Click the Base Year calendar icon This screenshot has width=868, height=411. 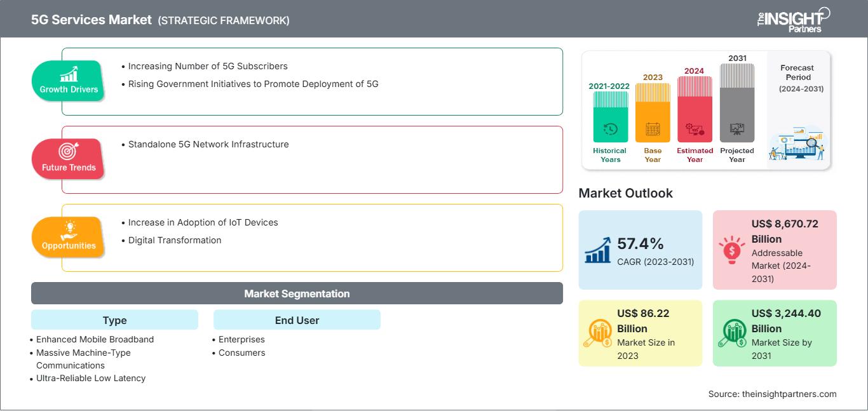pyautogui.click(x=653, y=130)
